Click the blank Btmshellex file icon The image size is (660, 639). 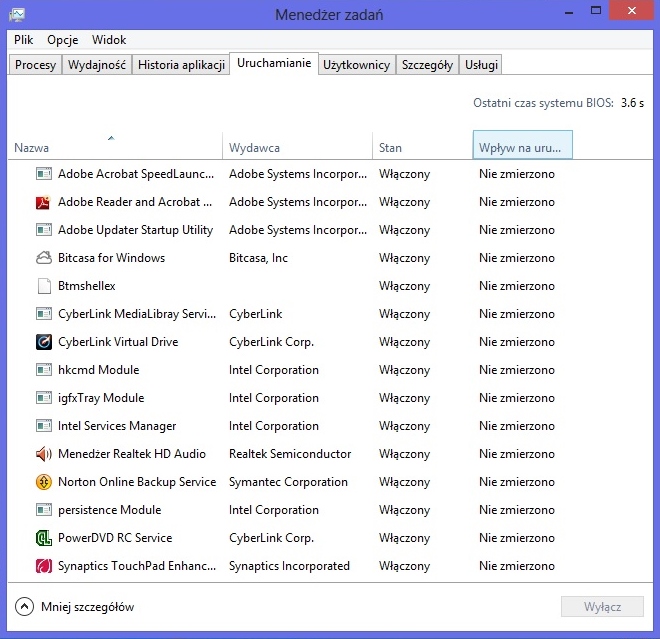pyautogui.click(x=44, y=286)
